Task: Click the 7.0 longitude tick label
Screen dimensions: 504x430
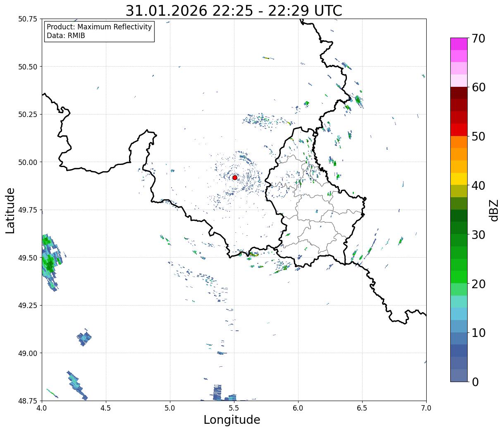Action: tap(426, 408)
